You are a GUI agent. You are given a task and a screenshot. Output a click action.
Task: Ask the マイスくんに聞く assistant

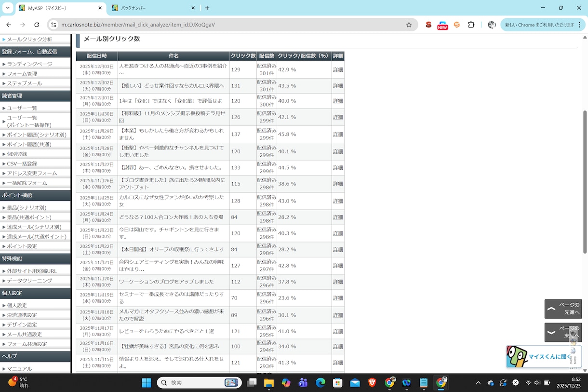[544, 357]
